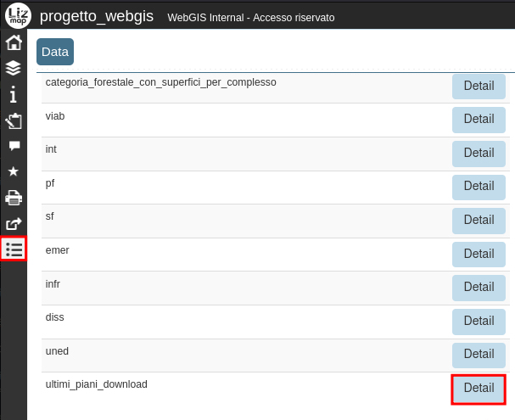Viewport: 515px width, 420px height.
Task: Open Detail for ultimi_piani_download layer
Action: (x=479, y=389)
